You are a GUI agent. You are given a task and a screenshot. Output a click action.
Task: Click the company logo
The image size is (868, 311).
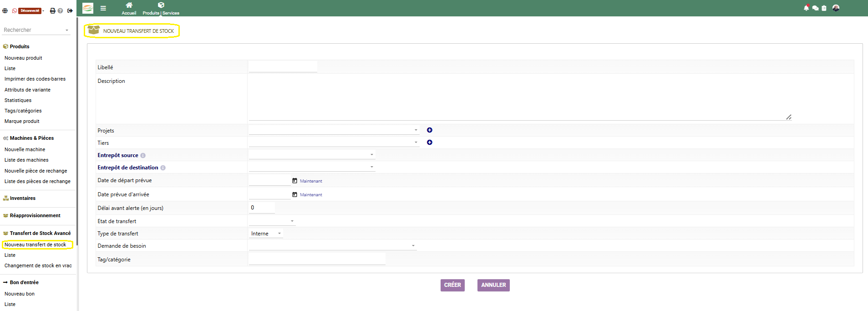pyautogui.click(x=88, y=8)
